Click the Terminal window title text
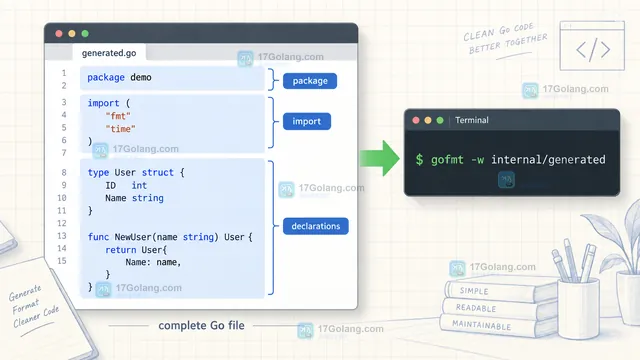 (472, 120)
